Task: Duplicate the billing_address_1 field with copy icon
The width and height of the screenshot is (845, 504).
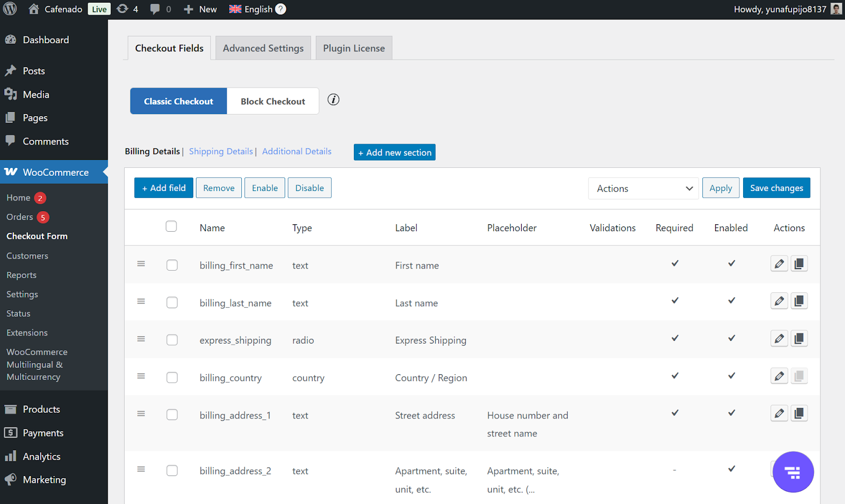Action: click(x=799, y=414)
